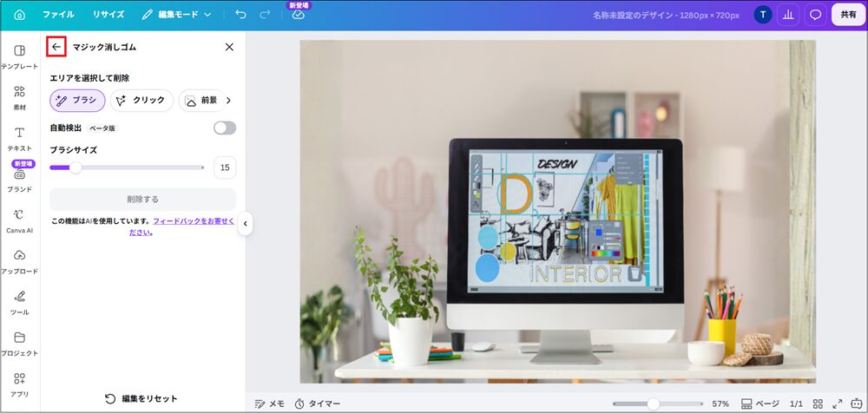Go back from the マジック消しゴム panel
The image size is (868, 413).
(x=56, y=47)
